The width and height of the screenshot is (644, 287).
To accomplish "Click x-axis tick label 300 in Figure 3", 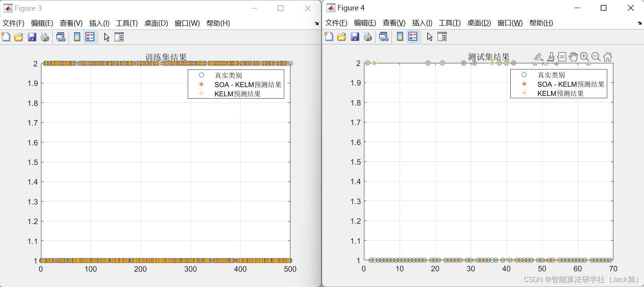I will pyautogui.click(x=190, y=269).
